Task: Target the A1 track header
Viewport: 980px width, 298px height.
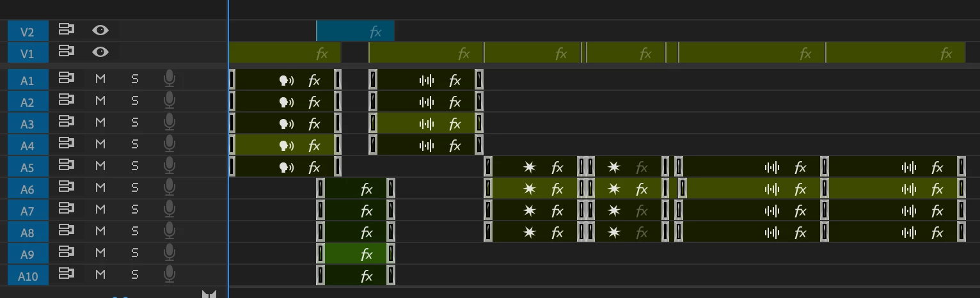Action: [x=28, y=80]
